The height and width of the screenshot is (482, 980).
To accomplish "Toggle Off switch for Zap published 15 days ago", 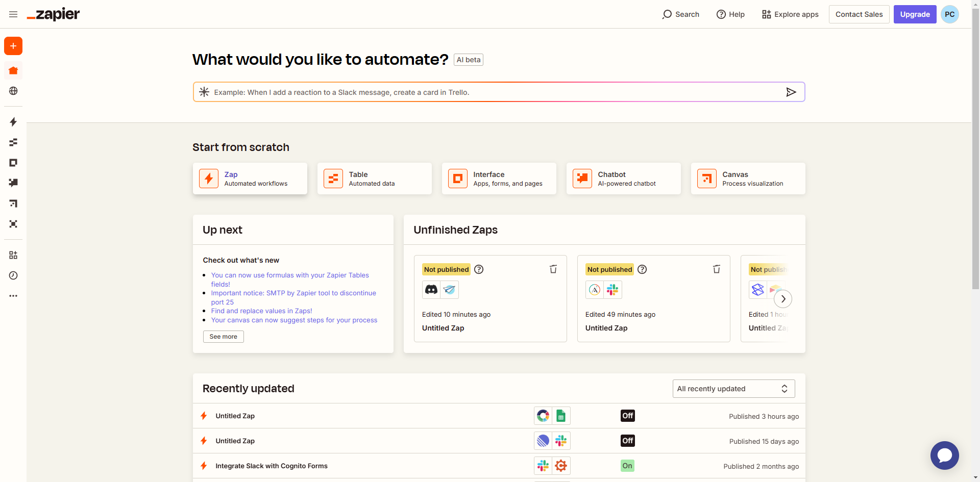I will 627,441.
